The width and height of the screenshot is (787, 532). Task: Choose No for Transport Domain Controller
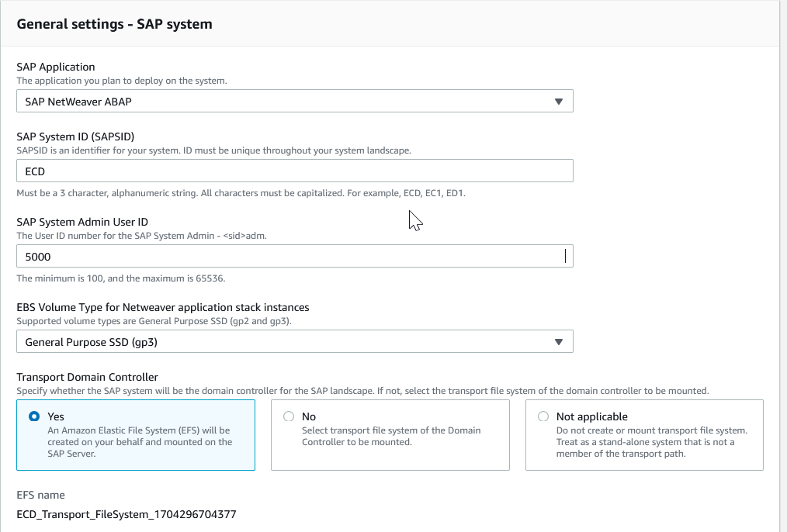coord(289,416)
